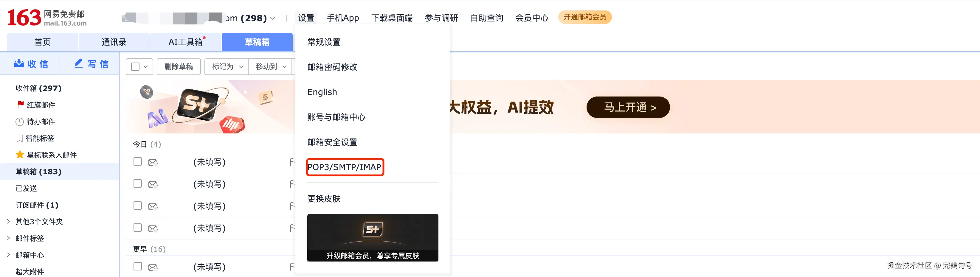Expand 其他3个文件夹
The image size is (980, 277).
8,221
